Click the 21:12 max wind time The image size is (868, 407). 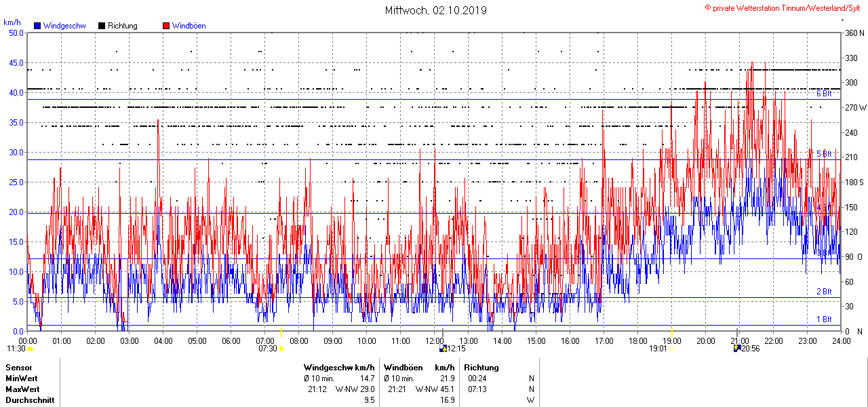[317, 389]
